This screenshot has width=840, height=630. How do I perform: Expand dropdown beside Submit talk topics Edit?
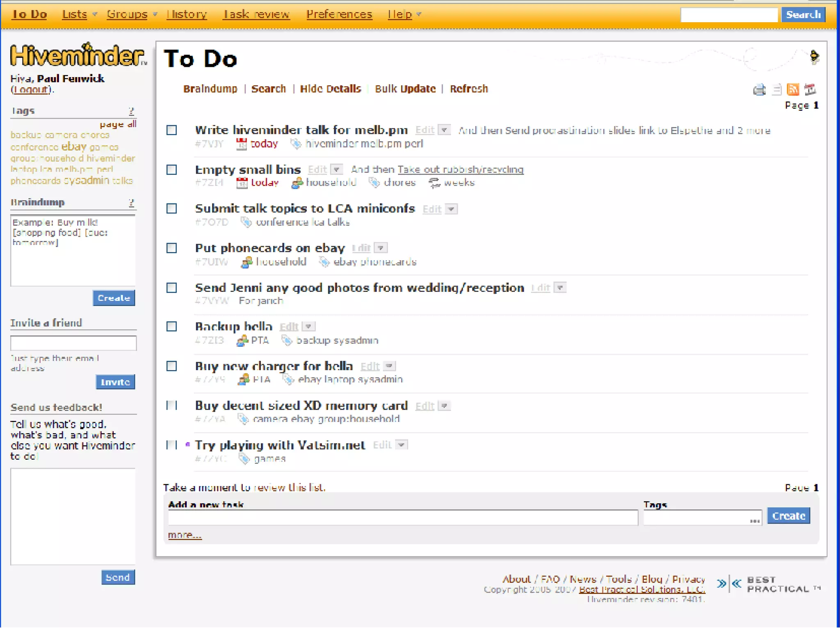pyautogui.click(x=451, y=209)
